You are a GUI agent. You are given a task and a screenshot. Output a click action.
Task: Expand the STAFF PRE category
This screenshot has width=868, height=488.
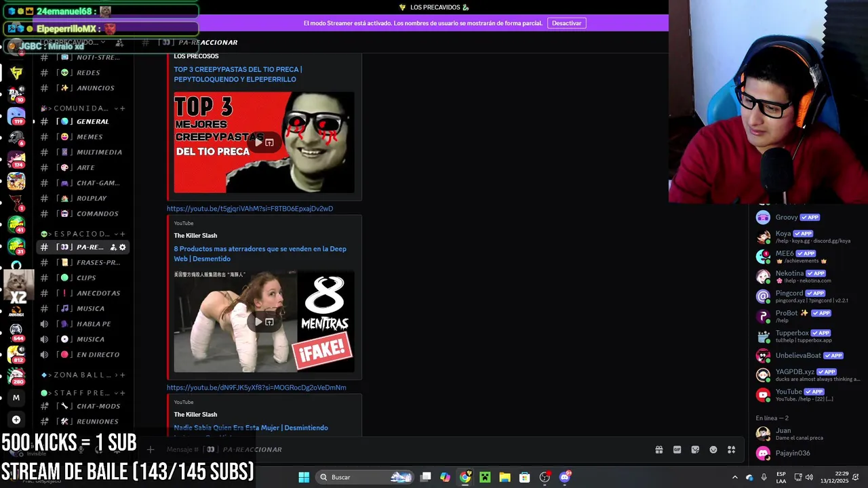80,393
